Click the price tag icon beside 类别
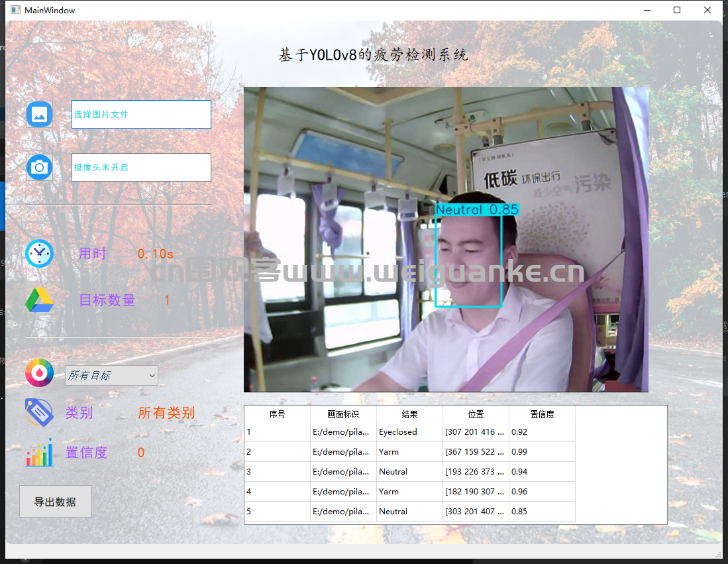Image resolution: width=728 pixels, height=564 pixels. pyautogui.click(x=39, y=412)
